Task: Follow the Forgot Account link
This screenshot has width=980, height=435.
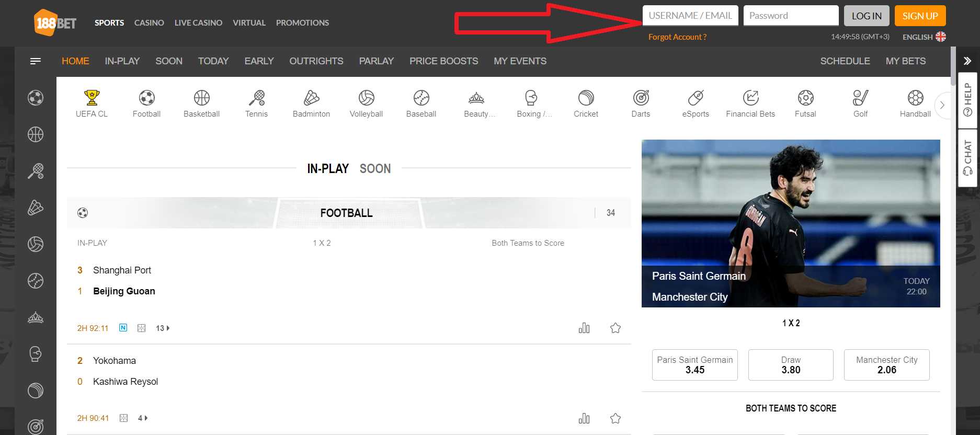Action: point(677,37)
